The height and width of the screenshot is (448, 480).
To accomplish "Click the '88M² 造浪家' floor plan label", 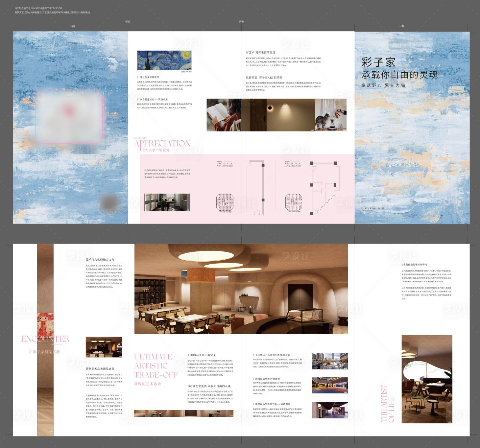I will coord(293,163).
